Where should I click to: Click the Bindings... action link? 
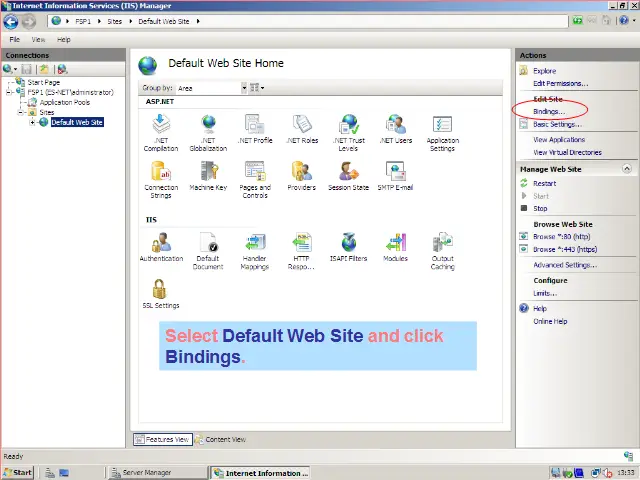coord(549,111)
